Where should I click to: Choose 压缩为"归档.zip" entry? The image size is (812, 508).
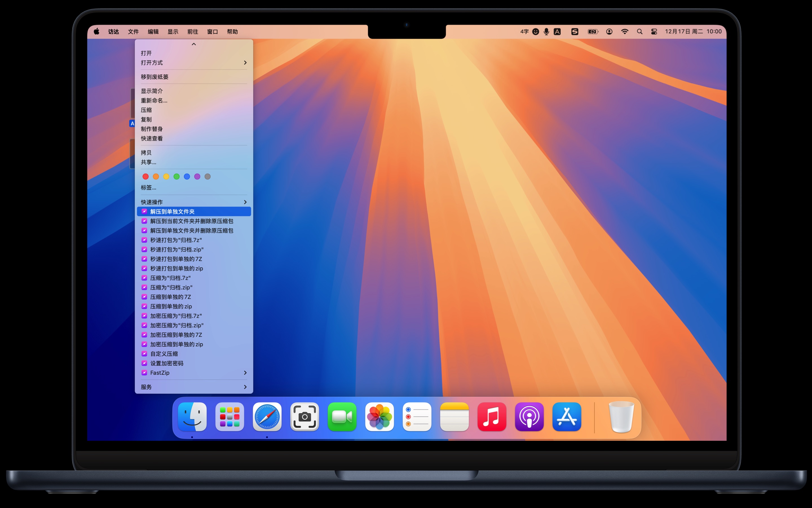click(194, 287)
